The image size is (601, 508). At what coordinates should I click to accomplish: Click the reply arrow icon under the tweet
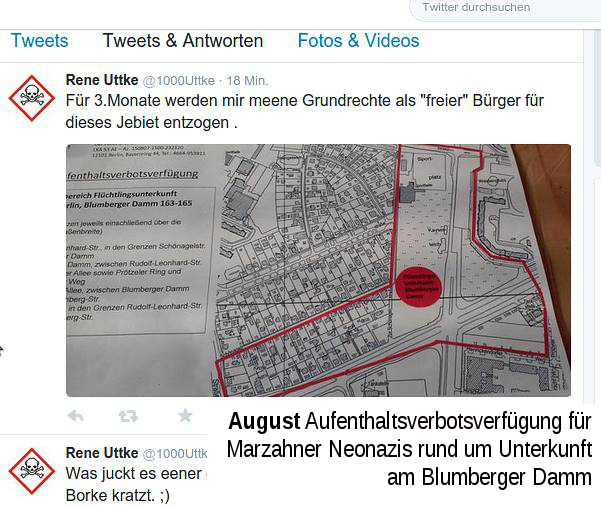[76, 416]
